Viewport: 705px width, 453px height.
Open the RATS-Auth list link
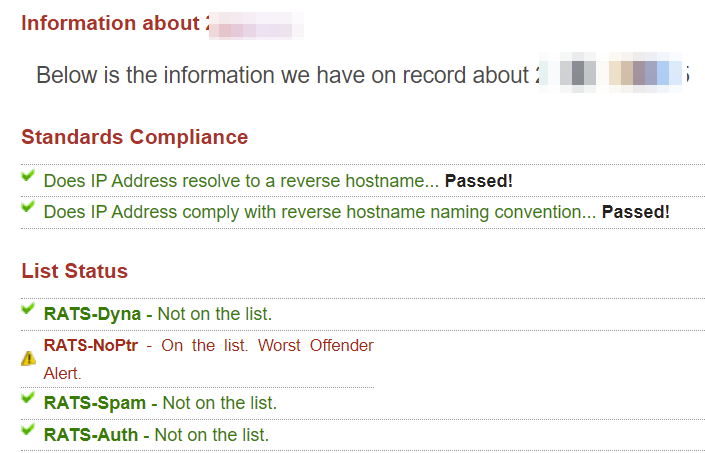coord(91,435)
